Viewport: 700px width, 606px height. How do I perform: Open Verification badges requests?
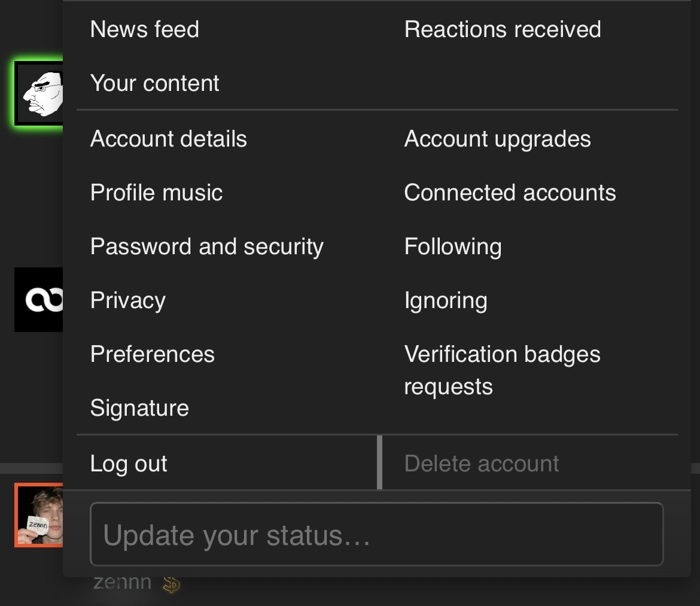(502, 370)
